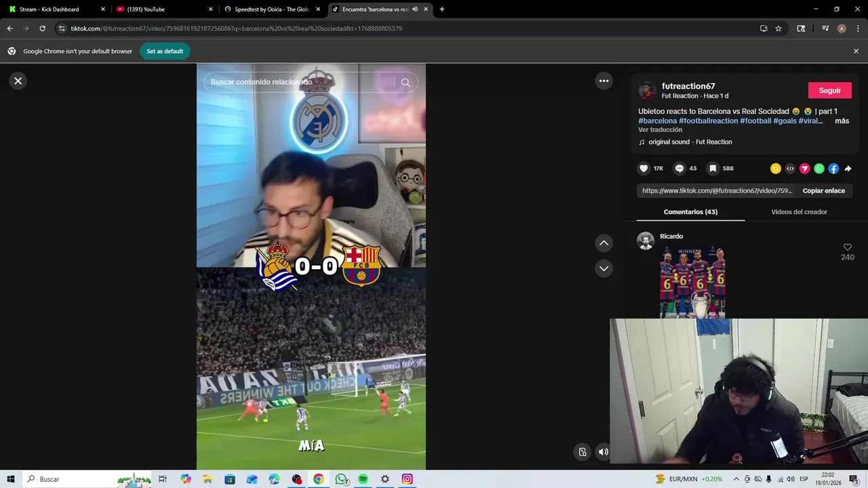The image size is (868, 488).
Task: Open Chrome tab search icon
Action: [x=801, y=28]
